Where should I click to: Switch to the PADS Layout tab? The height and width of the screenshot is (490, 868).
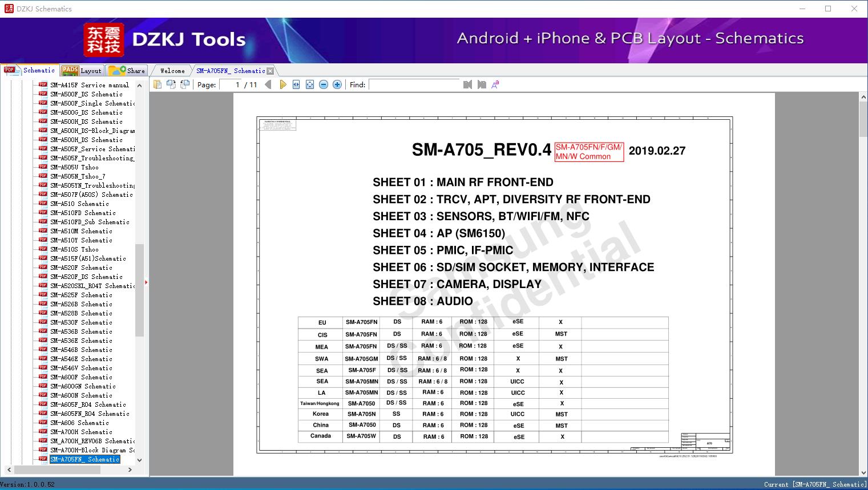(82, 71)
